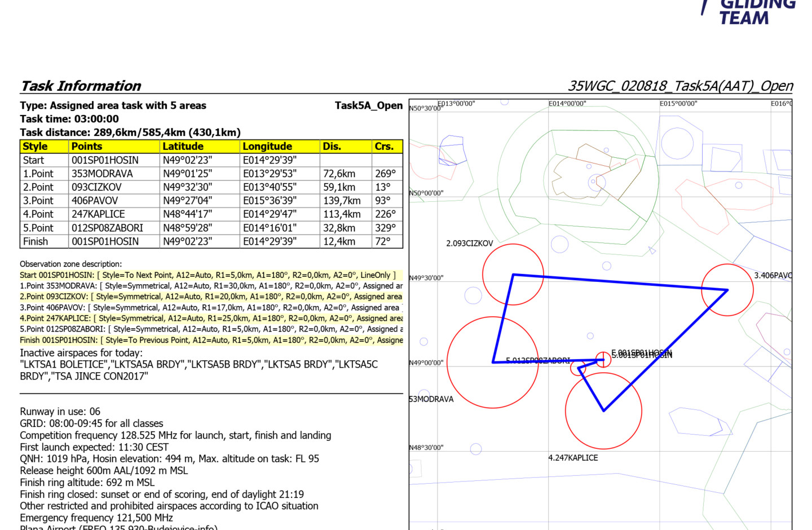Click 012SP08ZABORI in the Points column
Viewport: 812px width, 530px height.
107,228
